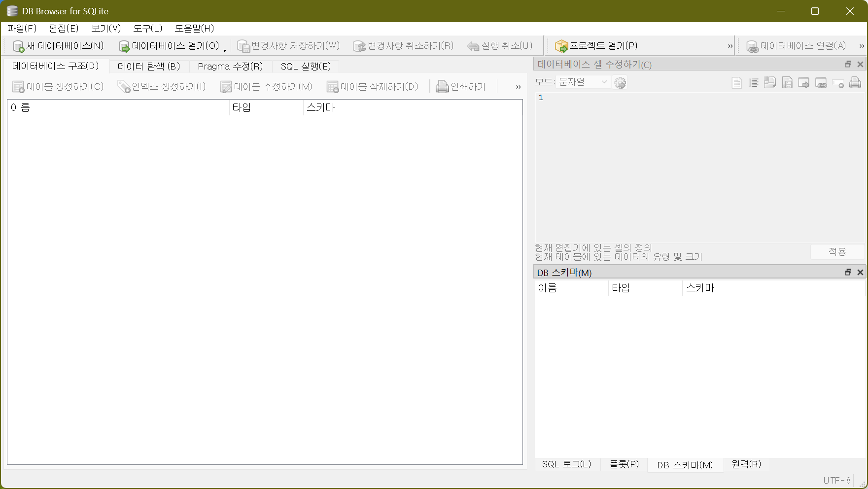
Task: Open the 편집(E) menu
Action: [64, 28]
